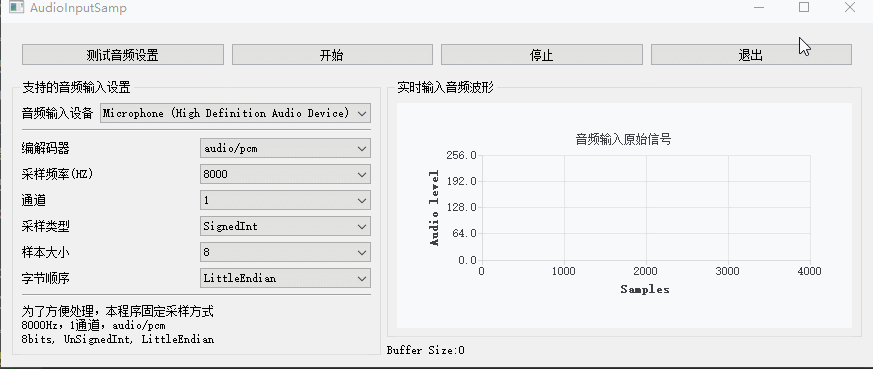Minimize the AudioInputSamp window

point(759,8)
